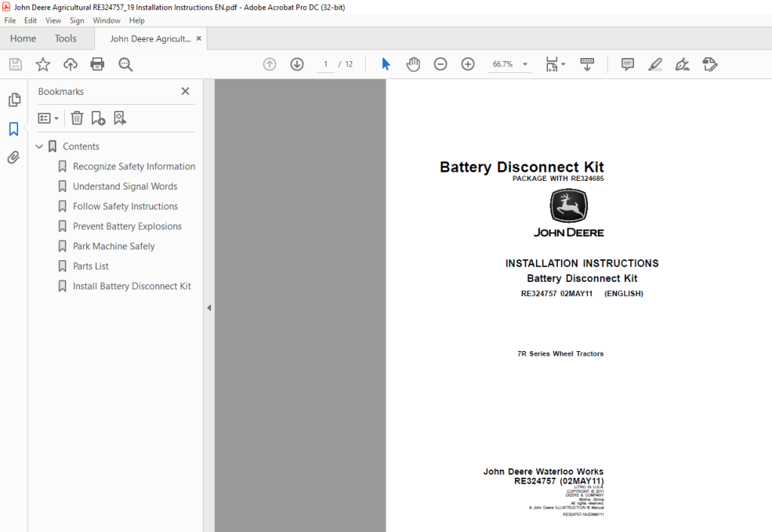The width and height of the screenshot is (772, 532).
Task: Open the Edit menu
Action: pyautogui.click(x=30, y=20)
